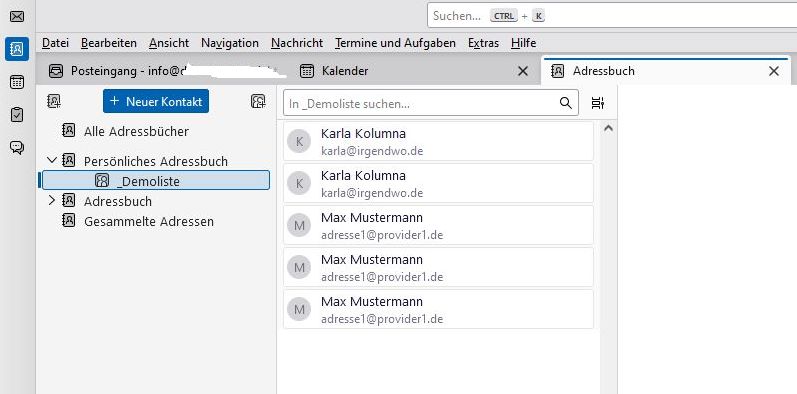Image resolution: width=797 pixels, height=394 pixels.
Task: Click the new mailing list icon
Action: coord(258,101)
